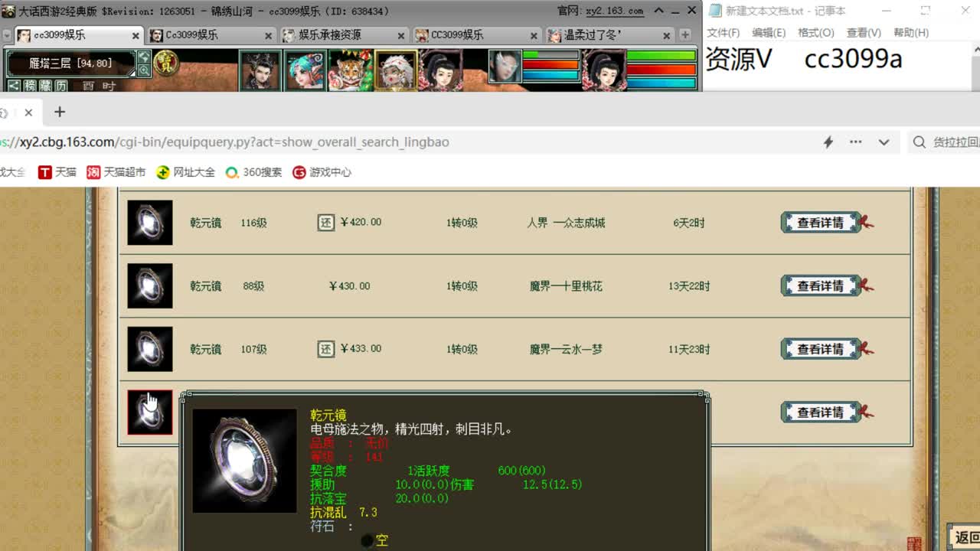The width and height of the screenshot is (980, 551).
Task: Open the 查看(V) menu in Notepad
Action: coord(864,33)
